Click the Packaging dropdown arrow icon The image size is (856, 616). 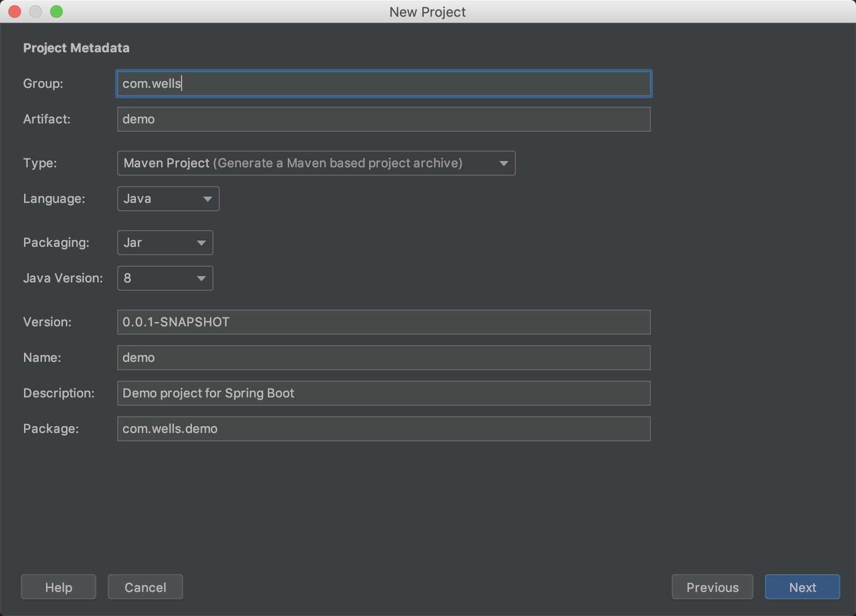(x=201, y=243)
